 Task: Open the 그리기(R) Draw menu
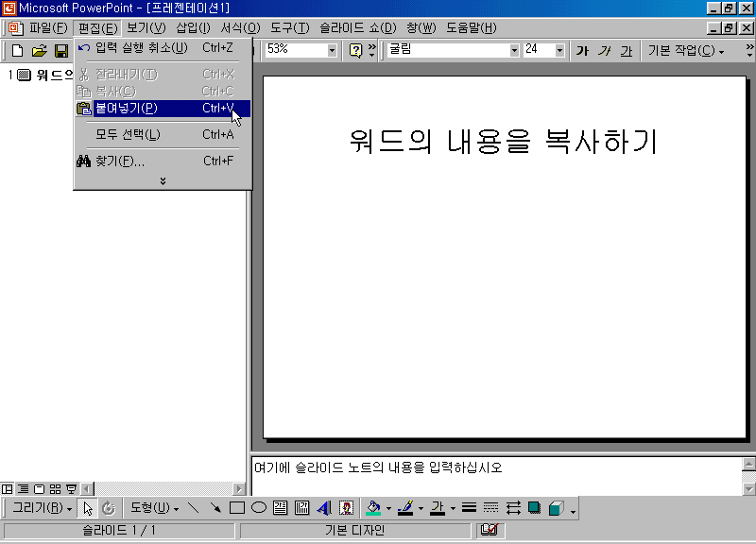pyautogui.click(x=42, y=508)
